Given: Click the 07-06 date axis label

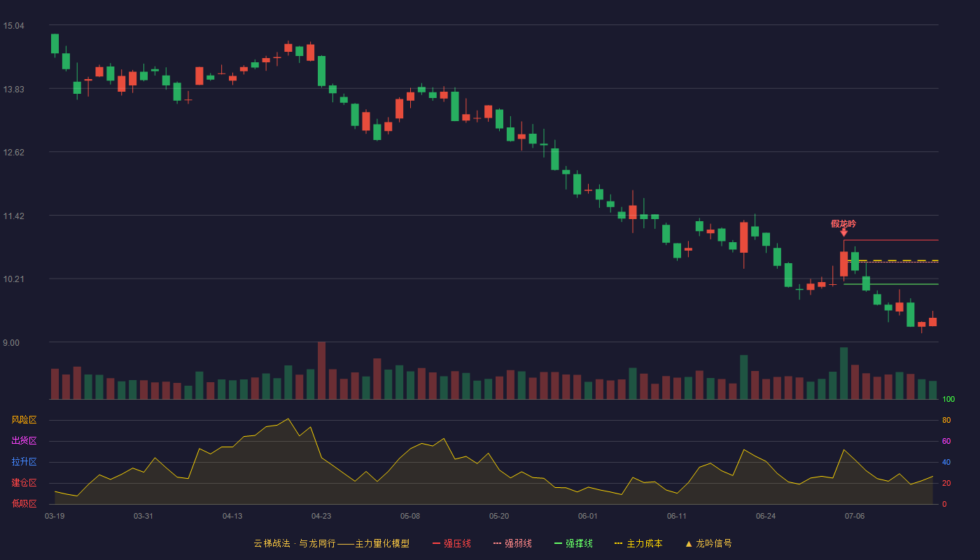Looking at the screenshot, I should click(x=855, y=516).
